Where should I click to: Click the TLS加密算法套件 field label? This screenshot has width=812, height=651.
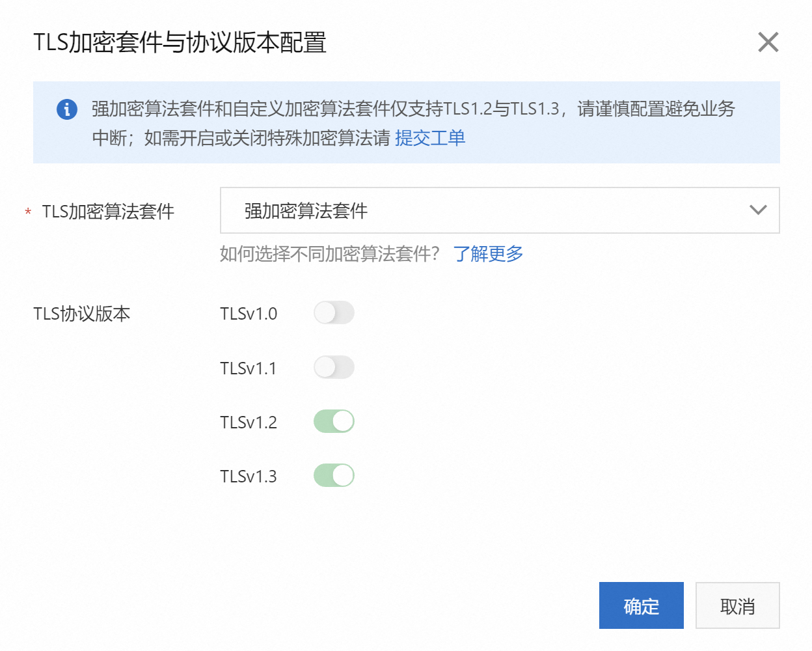[108, 212]
